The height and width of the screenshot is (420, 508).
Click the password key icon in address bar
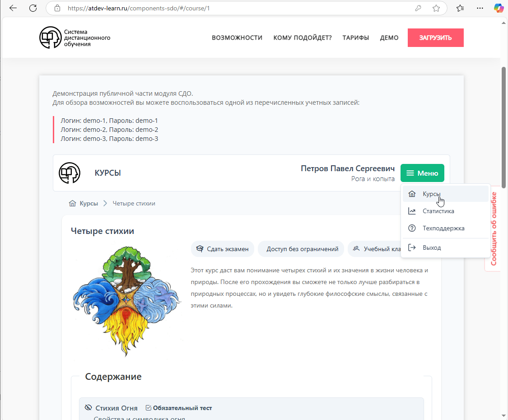pyautogui.click(x=418, y=8)
